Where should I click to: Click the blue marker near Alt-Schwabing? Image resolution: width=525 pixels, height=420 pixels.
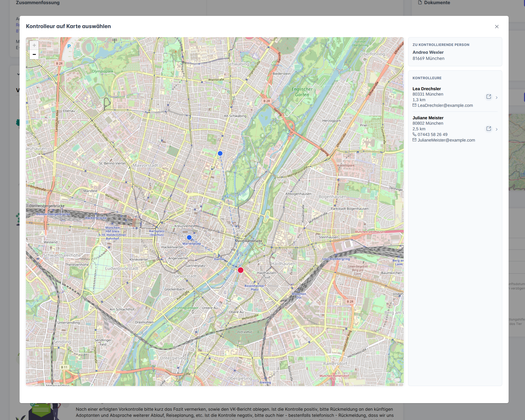pyautogui.click(x=220, y=153)
